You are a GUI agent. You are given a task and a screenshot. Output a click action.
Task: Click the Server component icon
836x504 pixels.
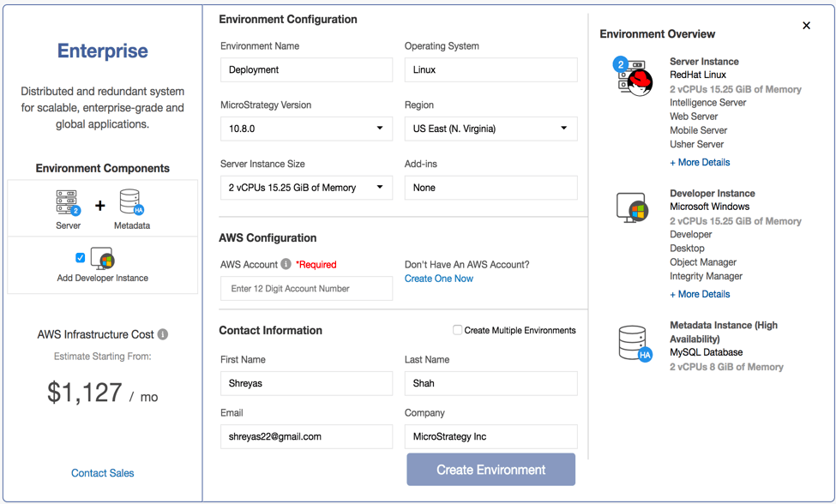click(68, 203)
